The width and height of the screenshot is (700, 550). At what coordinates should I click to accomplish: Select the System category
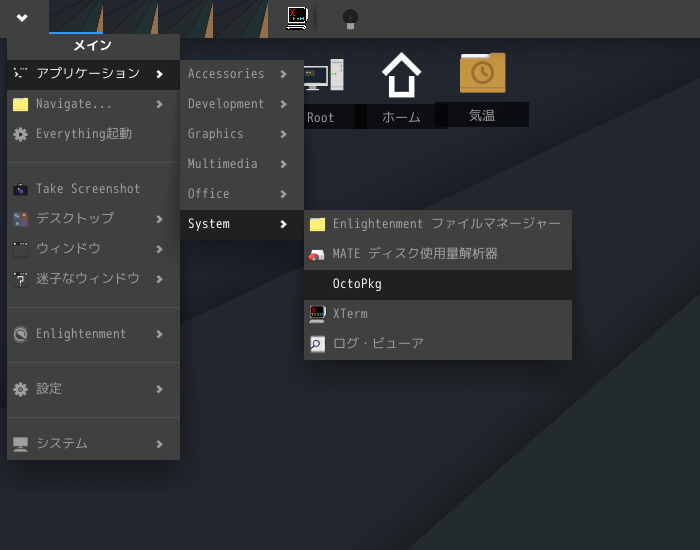point(242,224)
